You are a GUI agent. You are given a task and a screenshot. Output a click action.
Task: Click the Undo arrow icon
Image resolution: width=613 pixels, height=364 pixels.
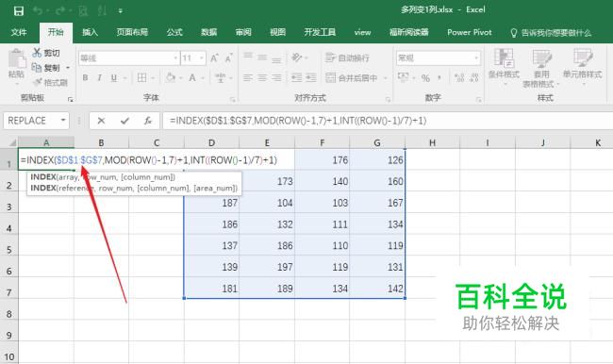tap(38, 10)
